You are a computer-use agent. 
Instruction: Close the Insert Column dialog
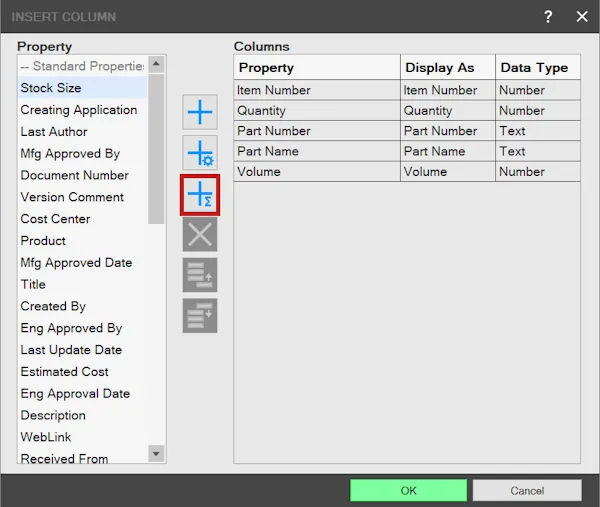[582, 16]
